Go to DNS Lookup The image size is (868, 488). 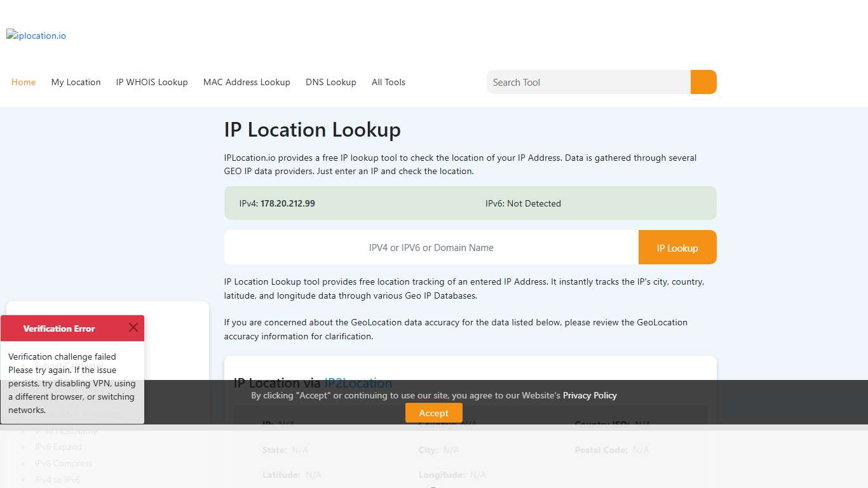pos(330,82)
